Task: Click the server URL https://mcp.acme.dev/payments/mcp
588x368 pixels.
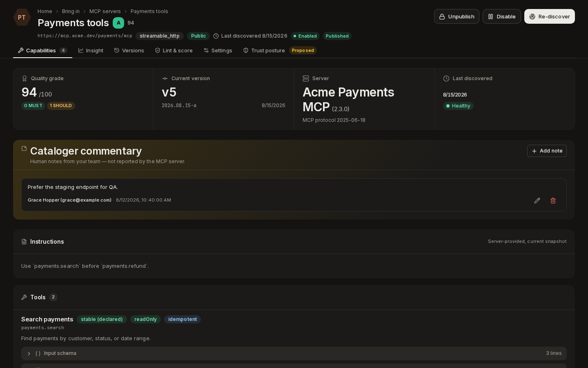Action: (85, 36)
